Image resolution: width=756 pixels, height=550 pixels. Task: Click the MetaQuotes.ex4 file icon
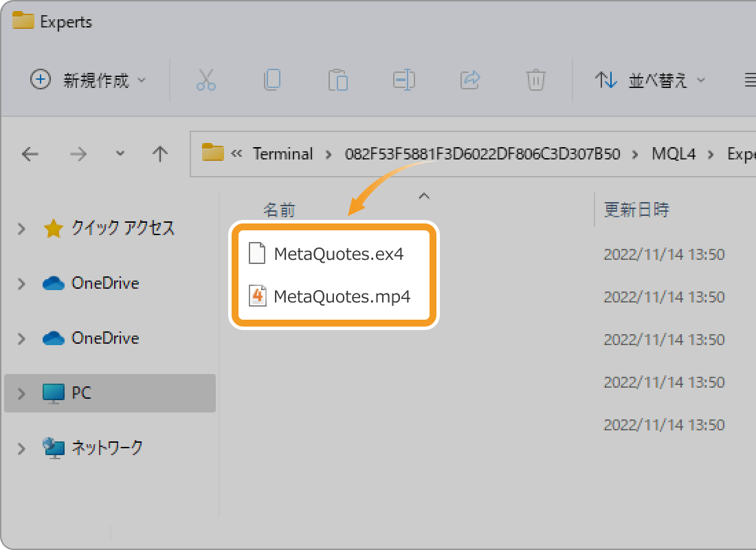[257, 253]
